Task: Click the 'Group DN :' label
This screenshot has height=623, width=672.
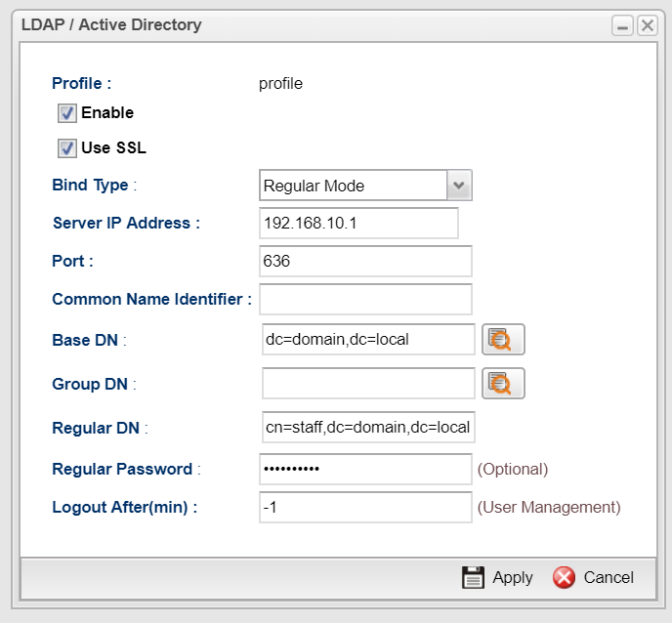Action: tap(95, 384)
